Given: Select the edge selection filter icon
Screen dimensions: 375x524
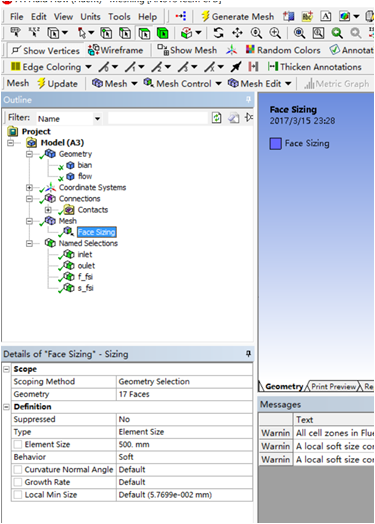Looking at the screenshot, I should coord(125,33).
